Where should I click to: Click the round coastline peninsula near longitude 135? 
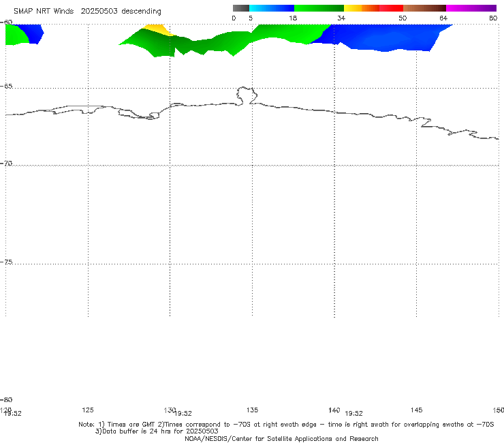pos(247,95)
